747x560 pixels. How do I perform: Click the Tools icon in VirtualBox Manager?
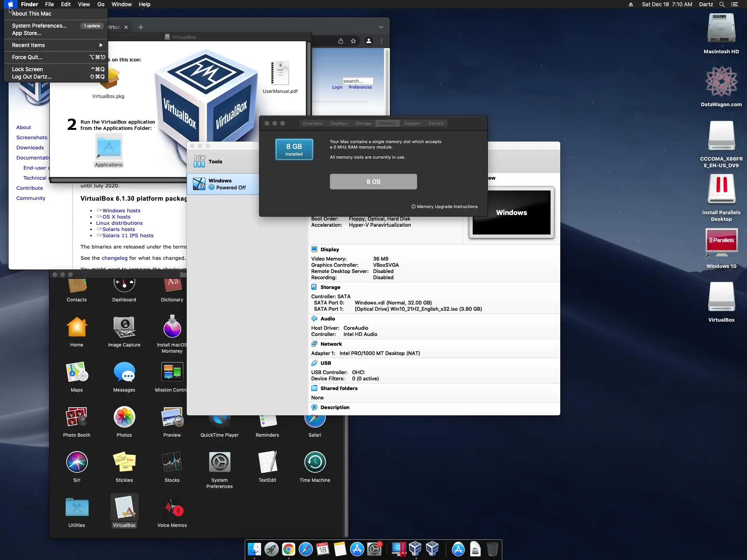point(199,161)
